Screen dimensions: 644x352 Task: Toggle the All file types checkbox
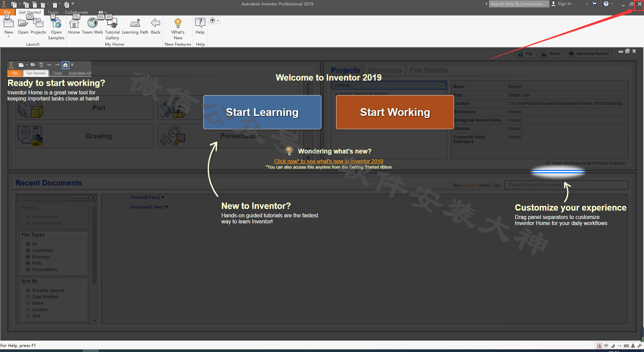[28, 244]
